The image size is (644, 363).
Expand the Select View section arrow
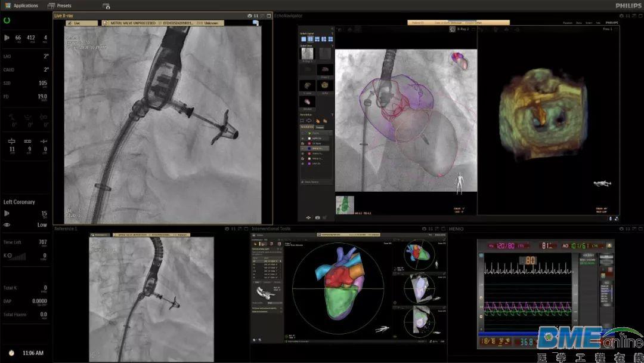332,45
